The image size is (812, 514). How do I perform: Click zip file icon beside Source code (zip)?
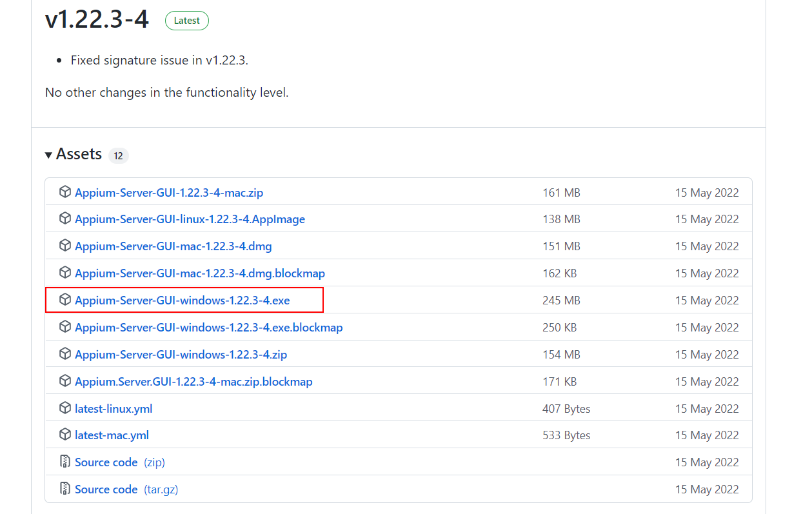coord(64,462)
